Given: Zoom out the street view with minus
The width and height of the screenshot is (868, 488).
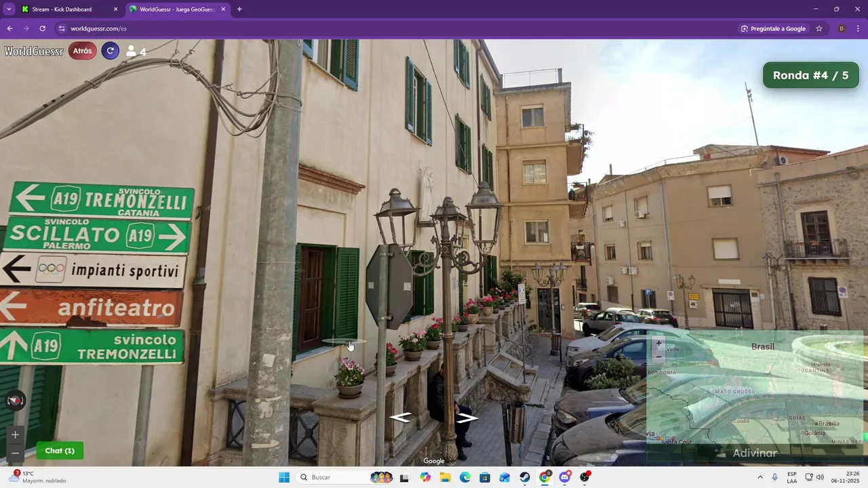Looking at the screenshot, I should [15, 453].
